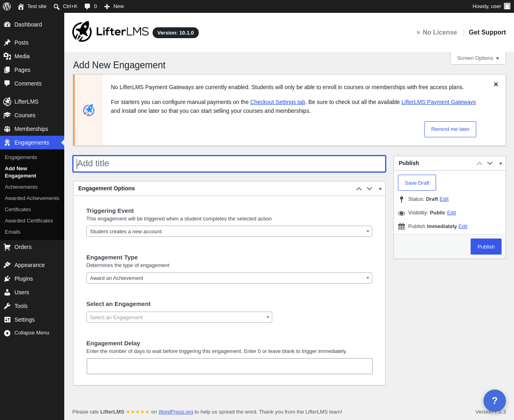This screenshot has width=514, height=420.
Task: Click the Comments icon in sidebar
Action: pyautogui.click(x=7, y=84)
